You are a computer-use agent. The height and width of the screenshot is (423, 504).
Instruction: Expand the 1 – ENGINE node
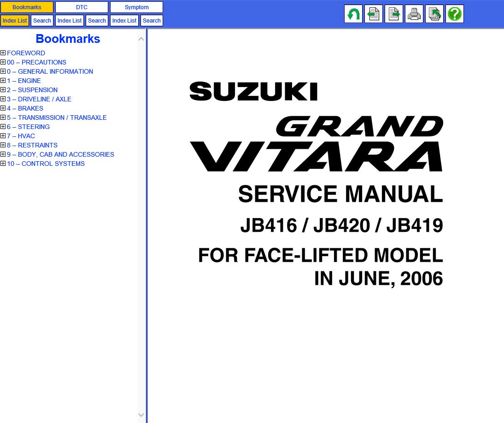3,80
